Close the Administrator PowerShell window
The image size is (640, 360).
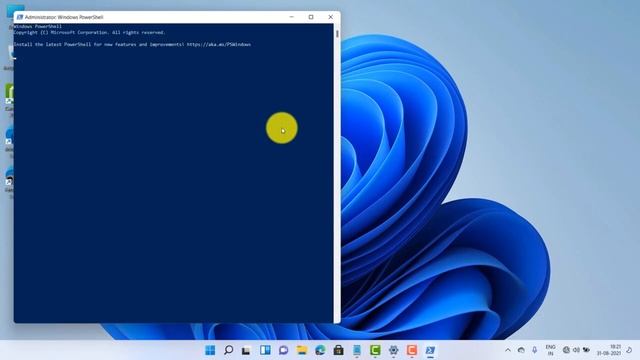point(331,17)
